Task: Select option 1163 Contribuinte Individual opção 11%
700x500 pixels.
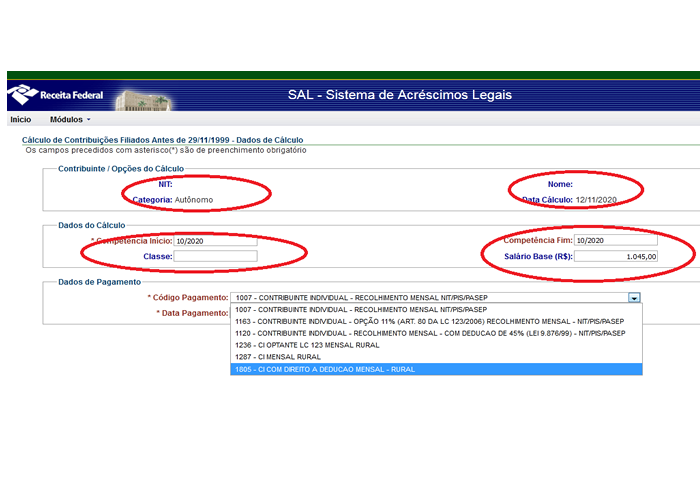Action: point(436,321)
